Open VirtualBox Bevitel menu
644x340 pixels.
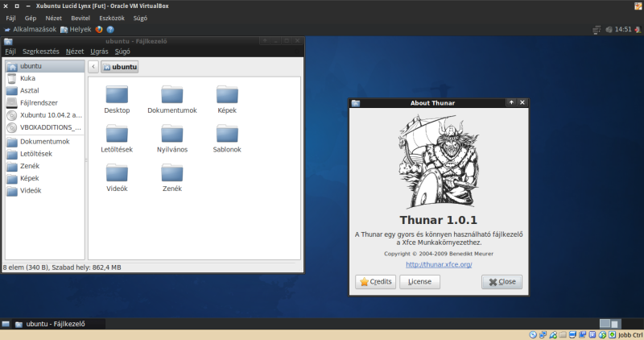pyautogui.click(x=80, y=18)
